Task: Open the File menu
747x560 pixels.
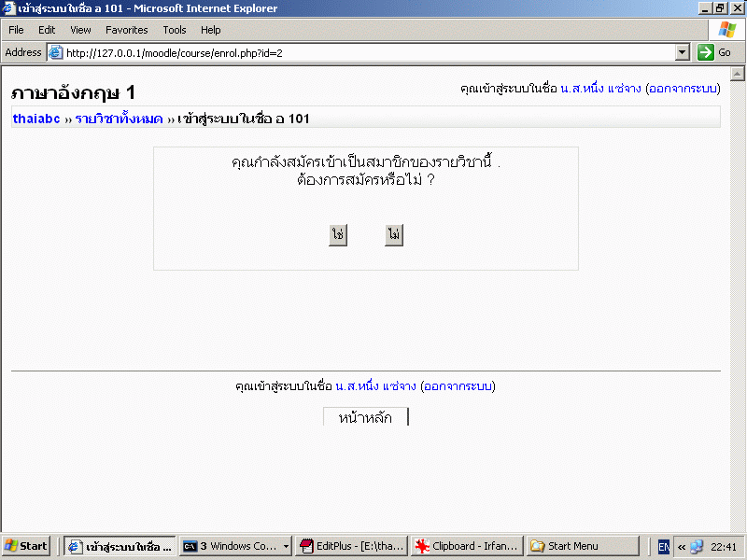Action: click(16, 30)
